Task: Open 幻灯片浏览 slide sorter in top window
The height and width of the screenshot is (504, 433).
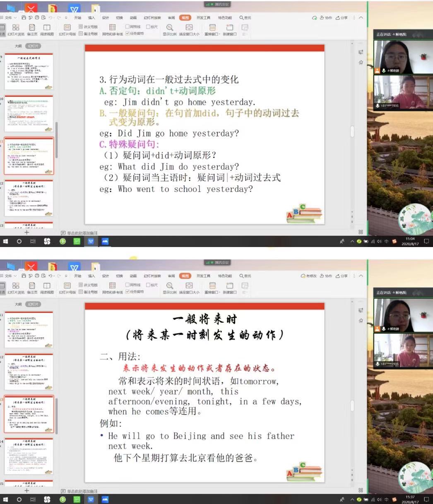Action: [16, 28]
